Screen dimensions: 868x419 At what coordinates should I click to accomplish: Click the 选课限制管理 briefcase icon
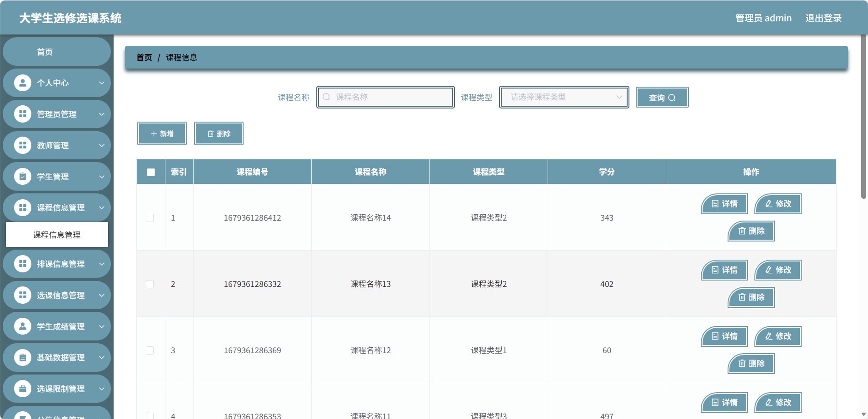[x=22, y=389]
